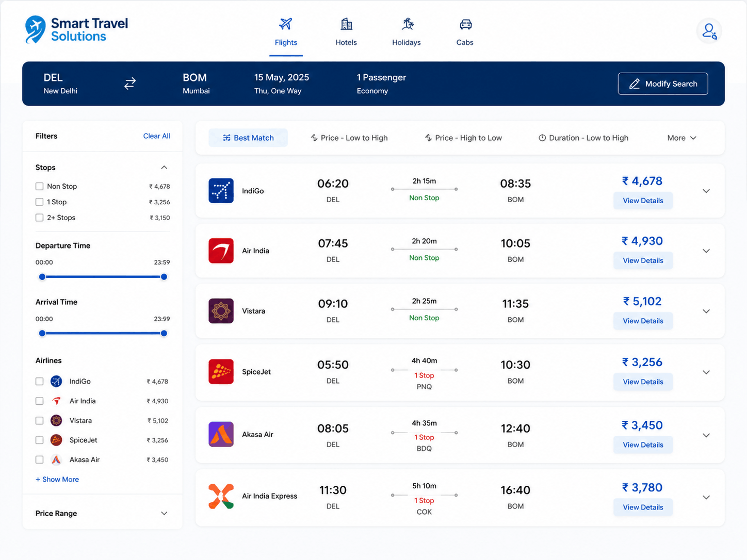Sort by Best Match
747x560 pixels.
click(248, 138)
